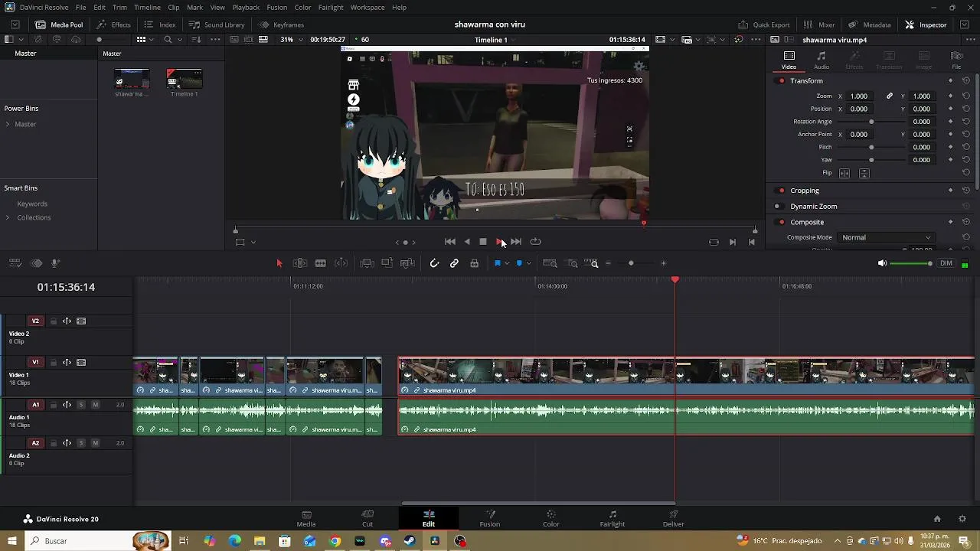Image resolution: width=980 pixels, height=551 pixels.
Task: Activate the Trim Edit Mode tool
Action: [300, 263]
